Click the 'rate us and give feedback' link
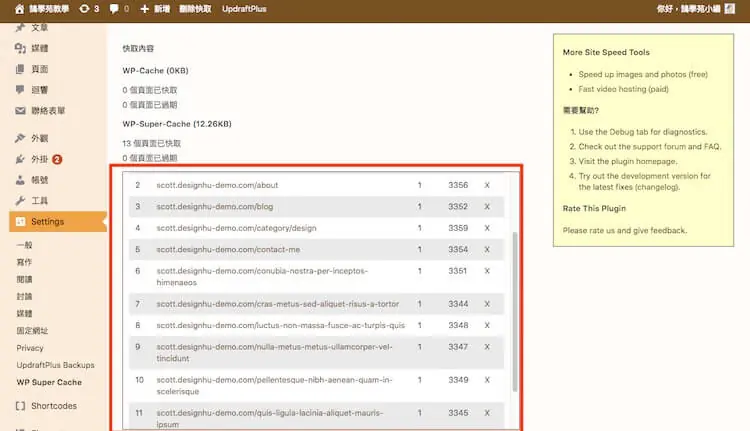The width and height of the screenshot is (750, 431). pos(638,231)
